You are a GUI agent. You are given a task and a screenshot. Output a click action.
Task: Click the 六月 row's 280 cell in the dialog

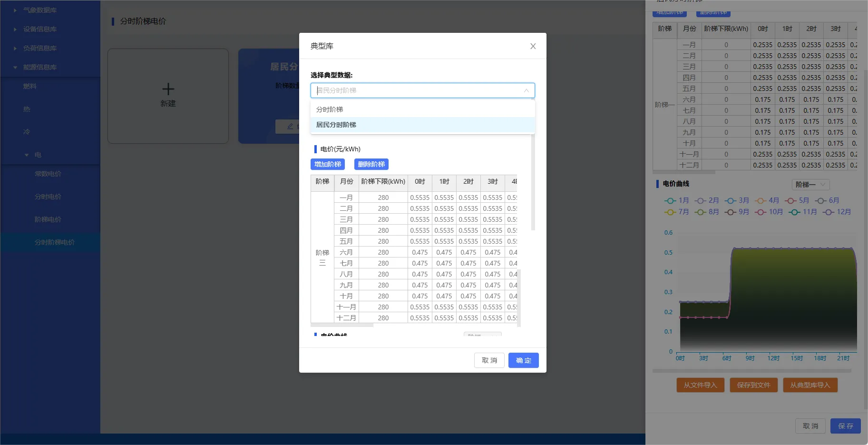(x=383, y=252)
